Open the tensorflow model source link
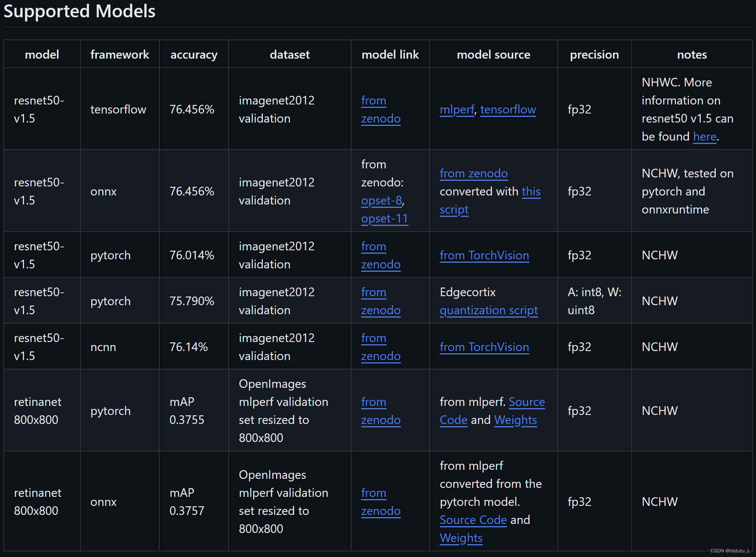Image resolution: width=756 pixels, height=557 pixels. 508,109
